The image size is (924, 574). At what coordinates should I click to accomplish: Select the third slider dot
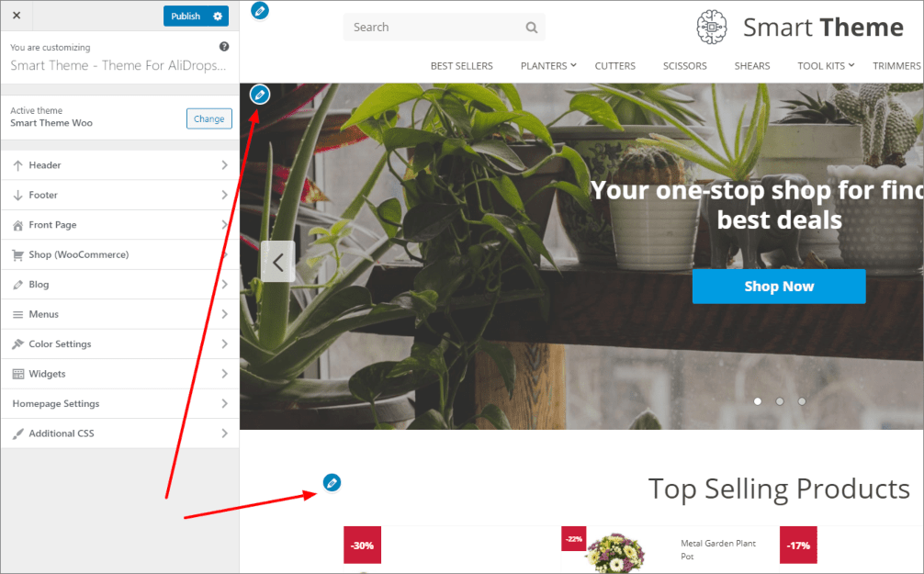click(802, 401)
